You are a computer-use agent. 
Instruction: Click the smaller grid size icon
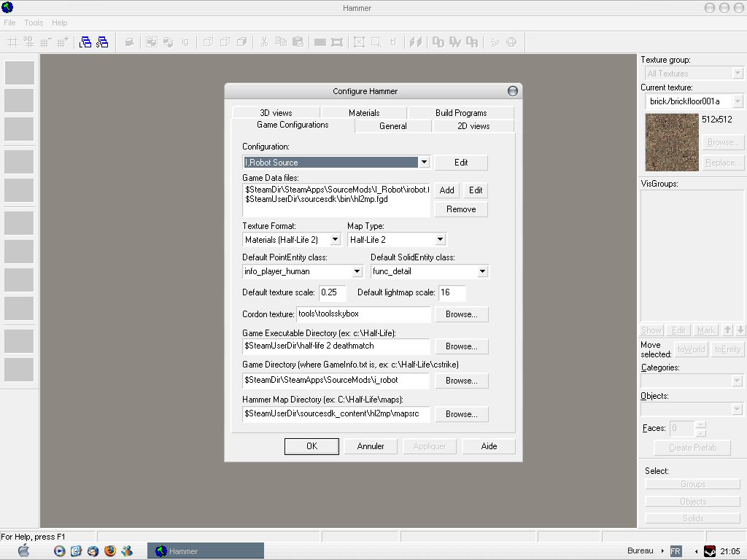[45, 42]
